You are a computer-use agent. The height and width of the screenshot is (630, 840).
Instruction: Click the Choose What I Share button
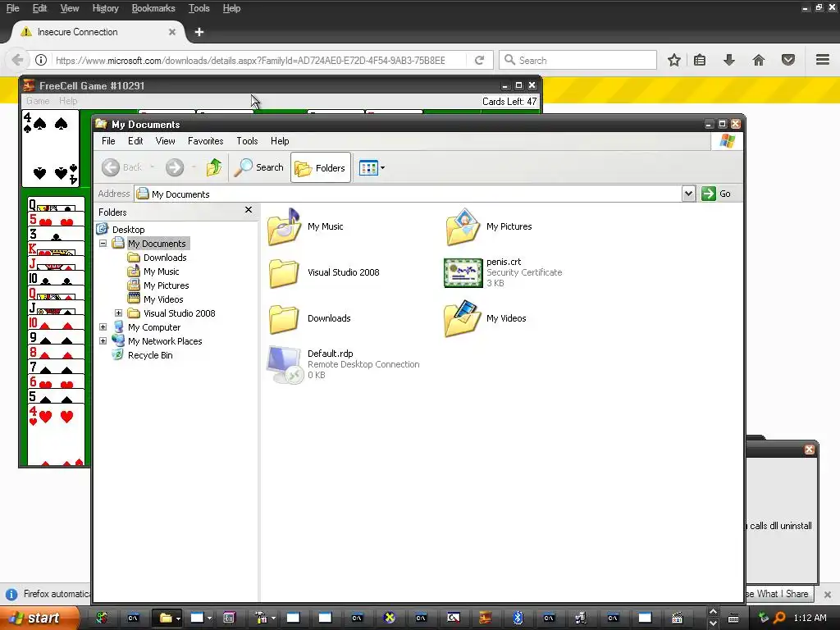pos(779,594)
